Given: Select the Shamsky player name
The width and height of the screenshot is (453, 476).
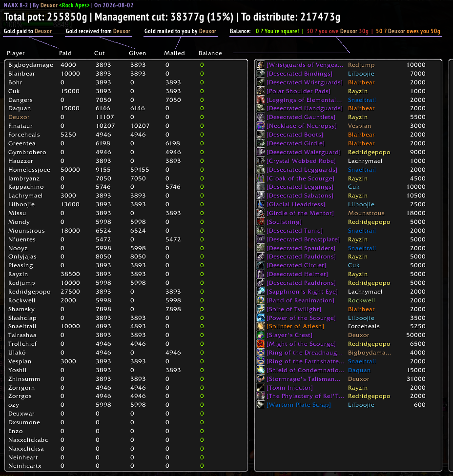Looking at the screenshot, I should (x=21, y=309).
